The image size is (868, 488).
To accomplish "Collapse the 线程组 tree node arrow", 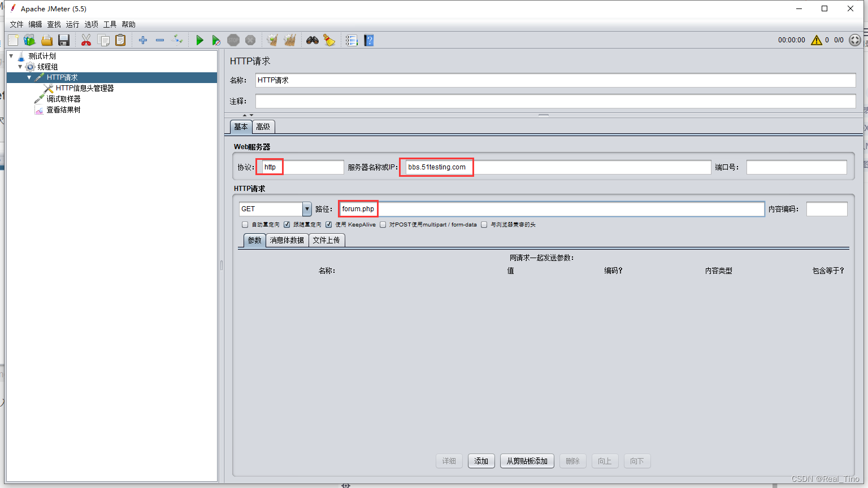I will (20, 67).
